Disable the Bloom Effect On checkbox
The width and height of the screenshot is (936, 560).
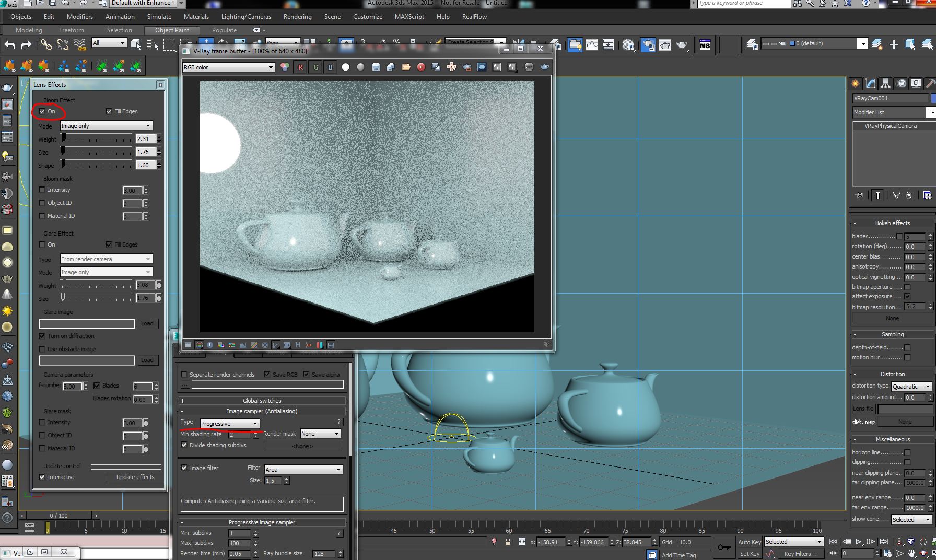click(x=42, y=111)
